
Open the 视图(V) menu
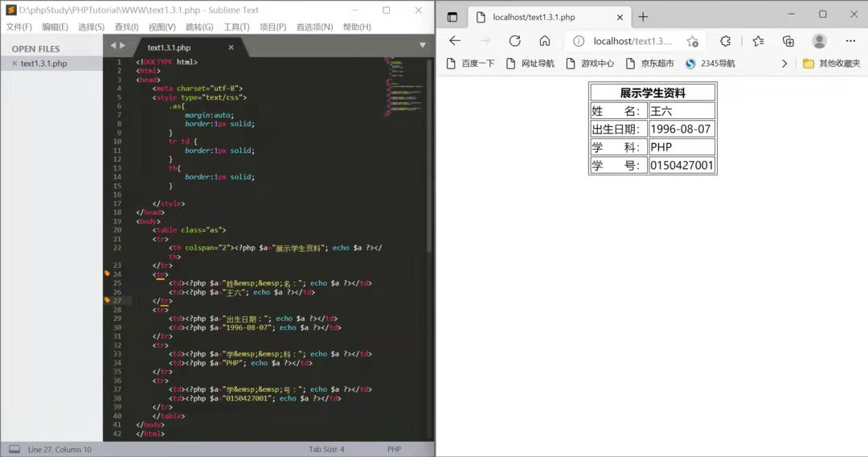tap(162, 27)
